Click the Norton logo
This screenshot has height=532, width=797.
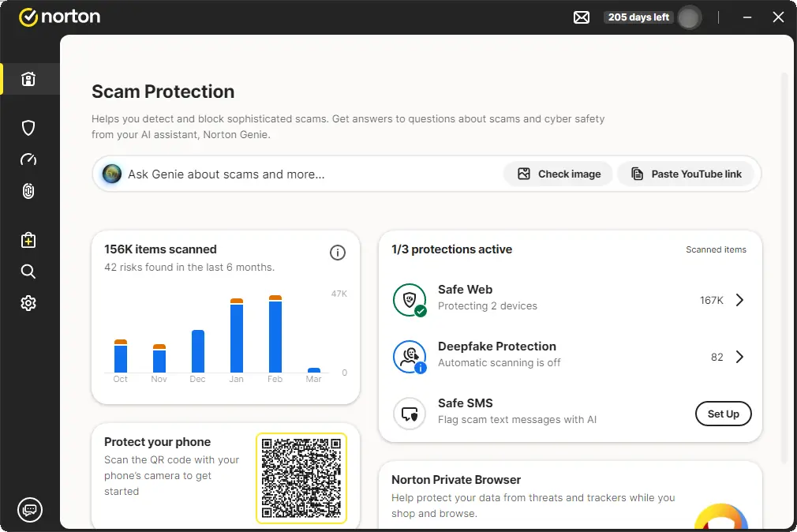pyautogui.click(x=59, y=17)
